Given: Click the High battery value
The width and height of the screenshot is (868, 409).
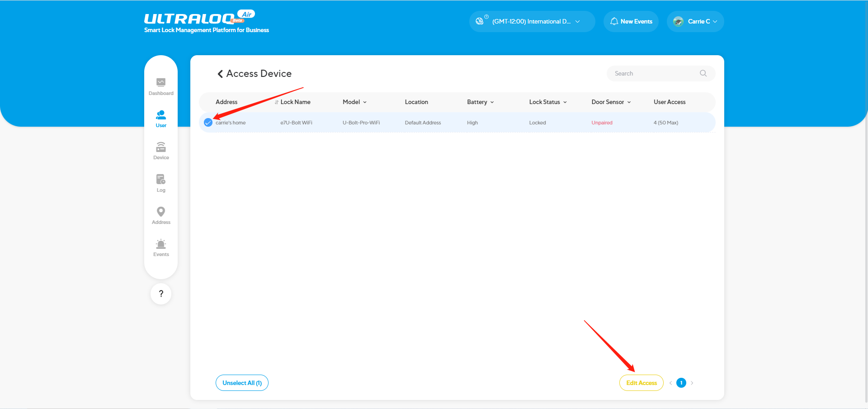Looking at the screenshot, I should click(472, 123).
